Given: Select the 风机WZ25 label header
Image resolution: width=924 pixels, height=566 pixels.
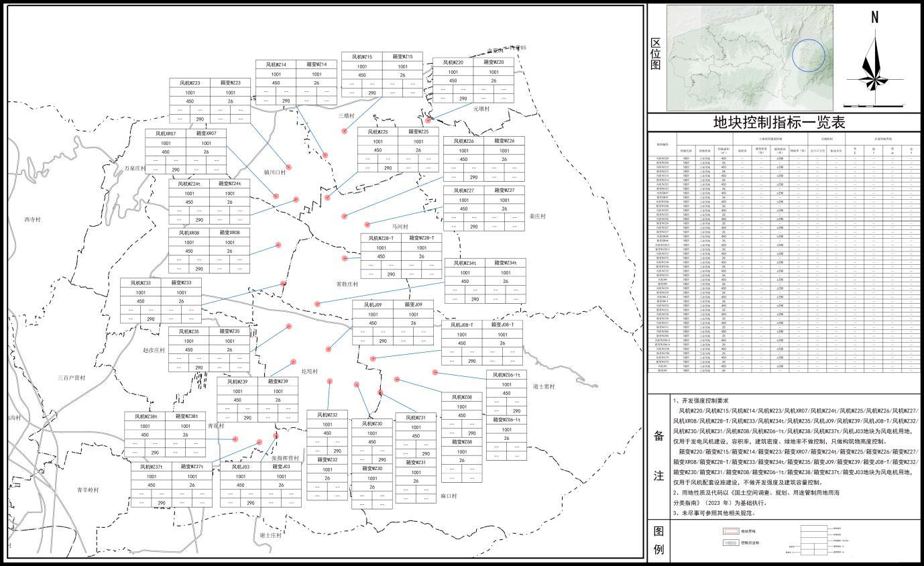Looking at the screenshot, I should pyautogui.click(x=377, y=132).
